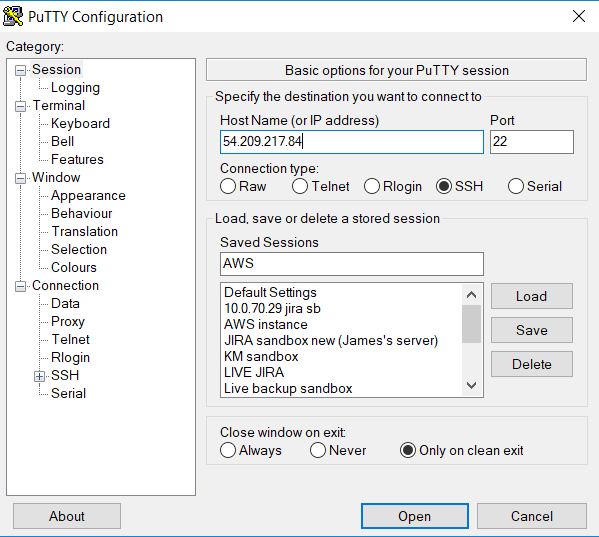Select SSH connection type radio button
This screenshot has height=537, width=599.
point(444,186)
